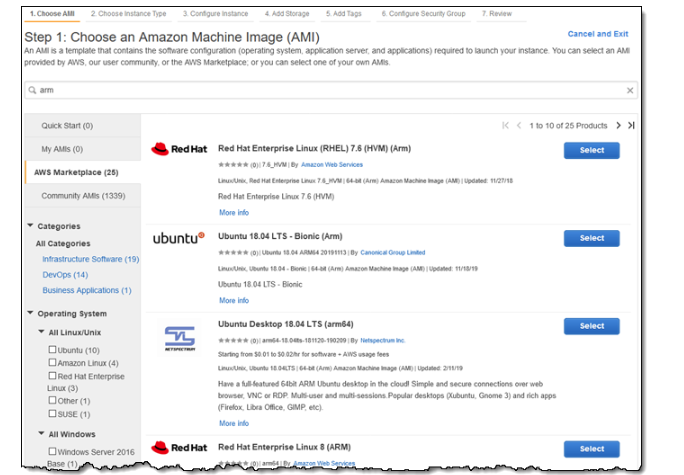Open Netspectrum Inc. vendor link

[383, 340]
